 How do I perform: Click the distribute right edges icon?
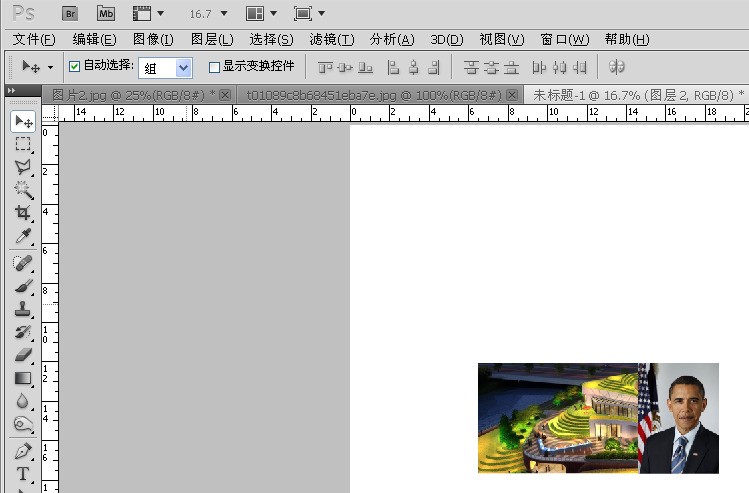[579, 67]
